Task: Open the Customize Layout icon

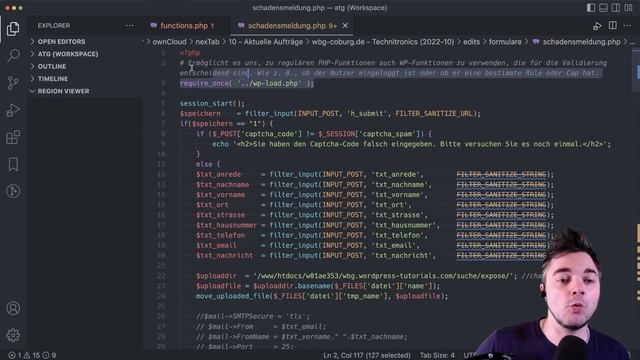Action: [629, 7]
